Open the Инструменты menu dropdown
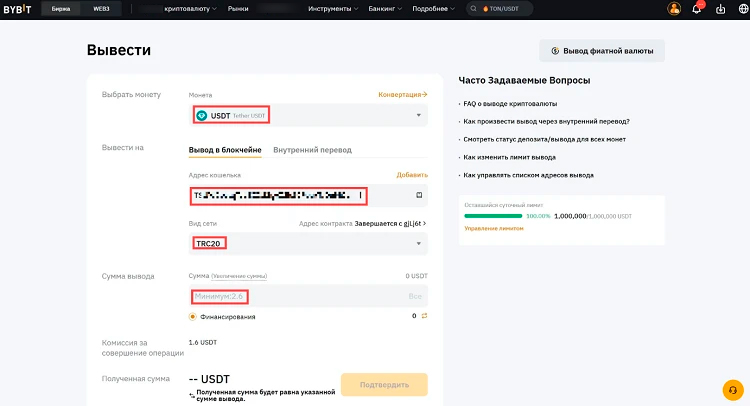 pos(333,9)
